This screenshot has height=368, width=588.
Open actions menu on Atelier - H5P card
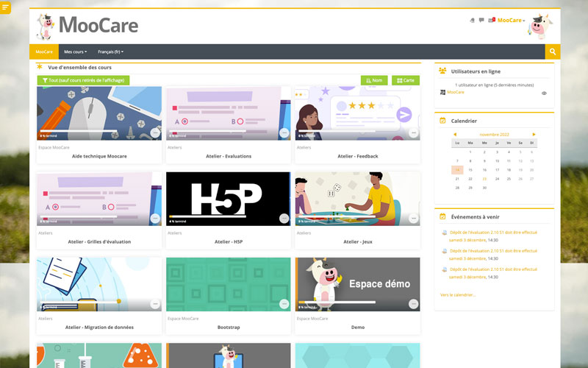[284, 218]
